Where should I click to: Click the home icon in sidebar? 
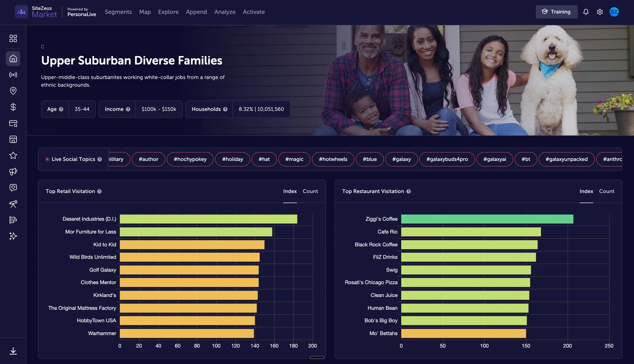[13, 59]
